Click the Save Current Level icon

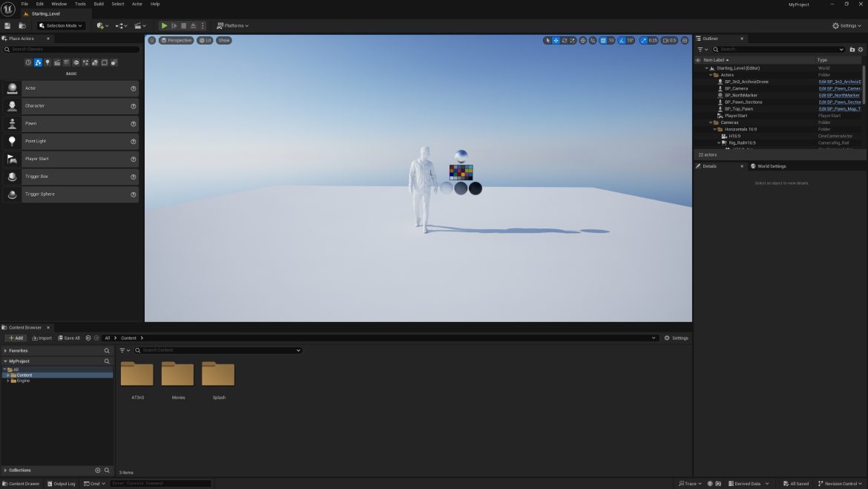click(x=7, y=24)
